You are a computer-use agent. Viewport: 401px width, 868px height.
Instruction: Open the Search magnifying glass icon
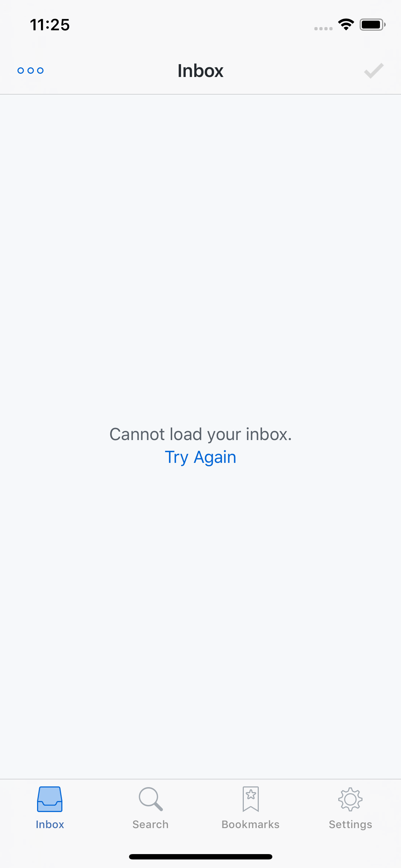tap(150, 799)
